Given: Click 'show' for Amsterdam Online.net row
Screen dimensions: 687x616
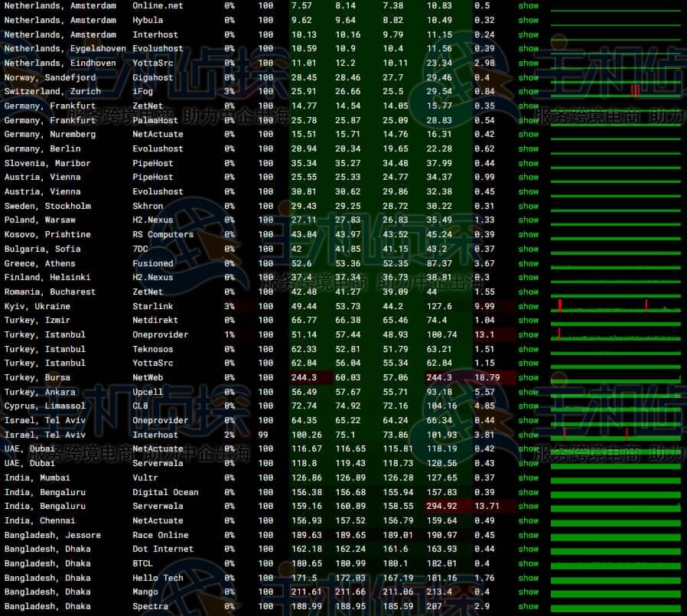Looking at the screenshot, I should click(x=529, y=5).
